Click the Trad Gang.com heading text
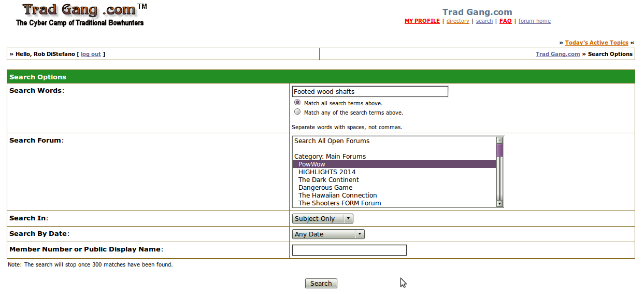 click(x=477, y=12)
